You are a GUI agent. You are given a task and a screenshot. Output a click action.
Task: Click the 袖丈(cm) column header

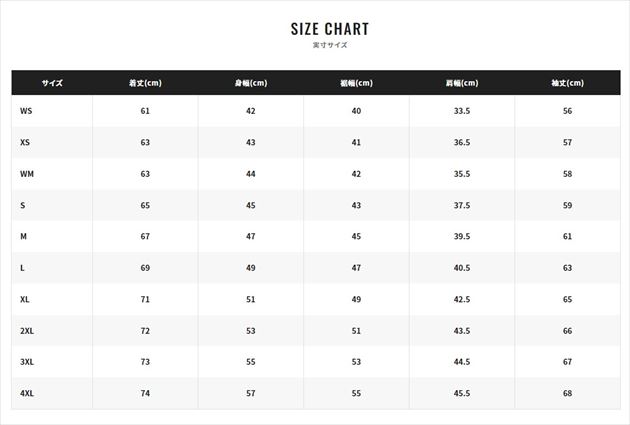(x=567, y=83)
